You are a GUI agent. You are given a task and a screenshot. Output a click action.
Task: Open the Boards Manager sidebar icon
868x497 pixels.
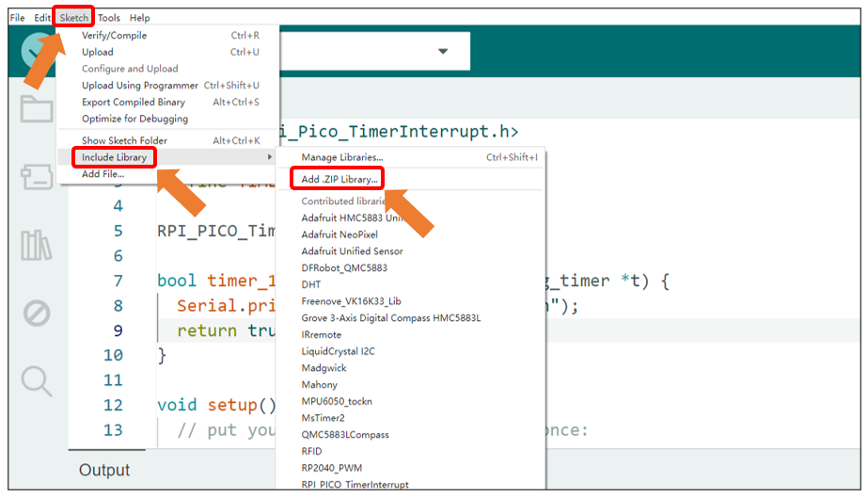click(x=37, y=177)
